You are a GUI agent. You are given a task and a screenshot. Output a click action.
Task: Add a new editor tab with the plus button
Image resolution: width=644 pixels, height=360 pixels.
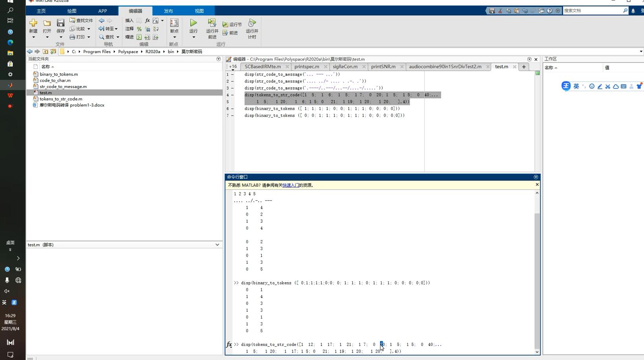(524, 67)
